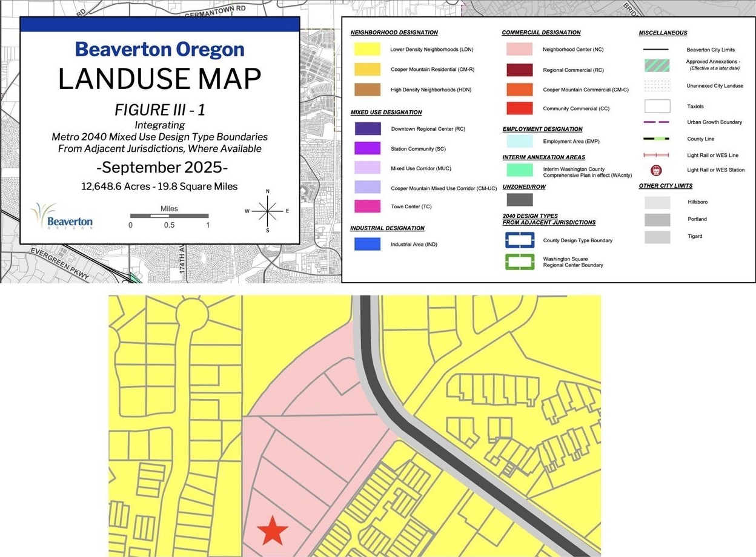
Task: Pick the yellow Lower Density Neighborhoods swatch
Action: click(368, 50)
